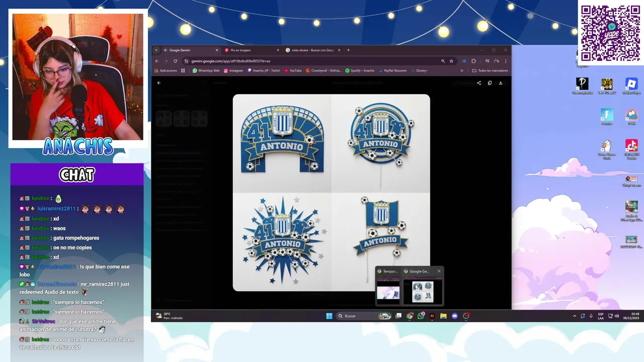Open Discord from the taskbar

(454, 316)
